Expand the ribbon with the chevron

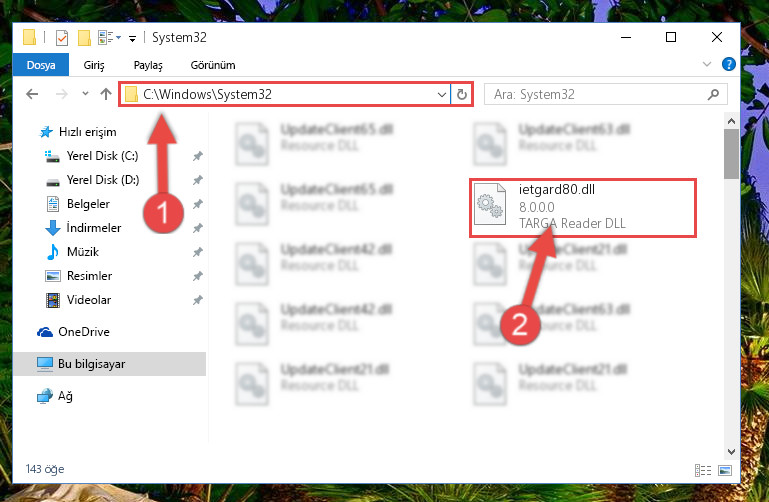pos(707,64)
